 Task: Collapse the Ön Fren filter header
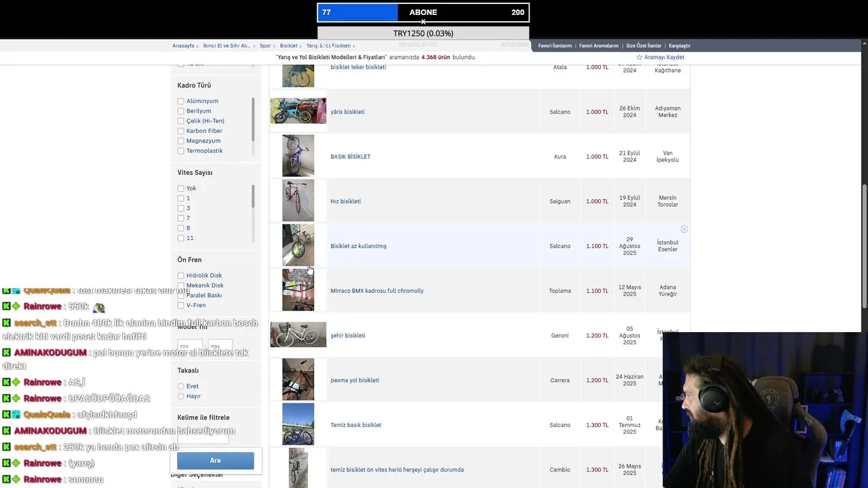(x=189, y=260)
